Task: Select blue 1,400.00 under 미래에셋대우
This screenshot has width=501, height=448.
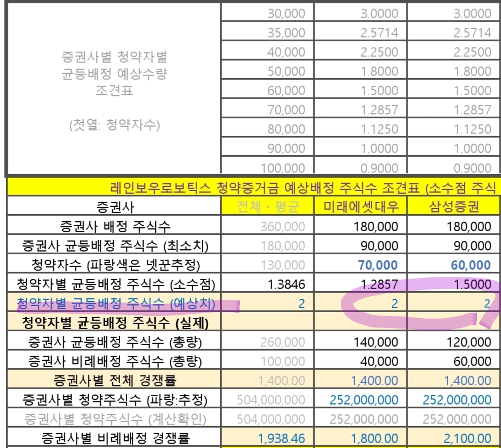Action: (361, 379)
